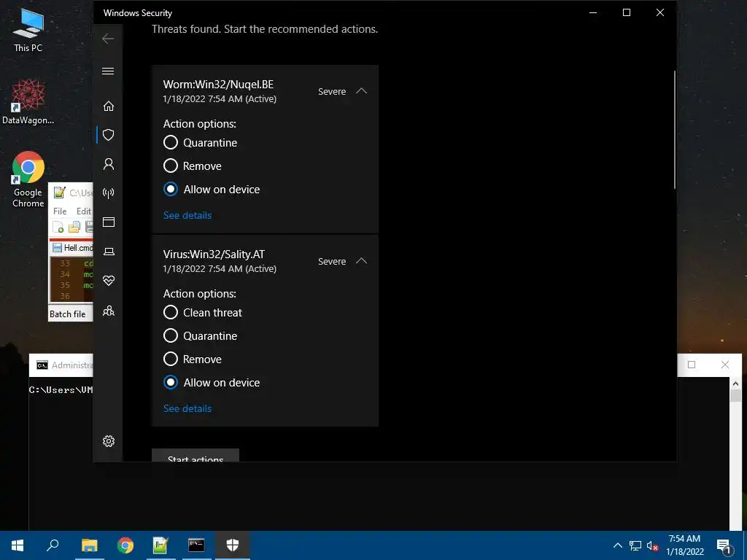Viewport: 747px width, 560px height.
Task: Open the Home section in Windows Security
Action: click(109, 106)
